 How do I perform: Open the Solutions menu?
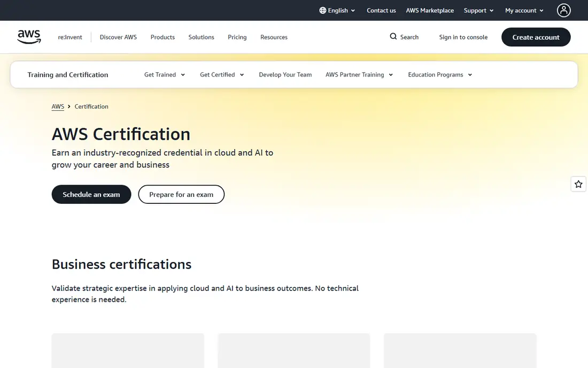(x=201, y=37)
